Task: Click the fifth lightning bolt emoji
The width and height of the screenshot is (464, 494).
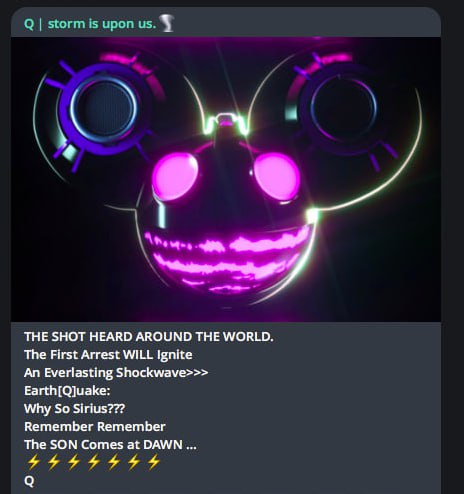Action: [113, 462]
